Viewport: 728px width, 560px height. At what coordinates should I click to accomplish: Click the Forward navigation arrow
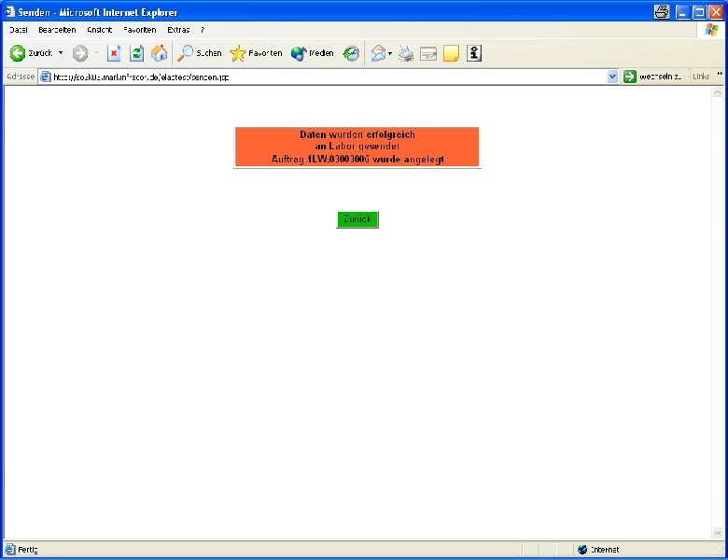[x=80, y=53]
